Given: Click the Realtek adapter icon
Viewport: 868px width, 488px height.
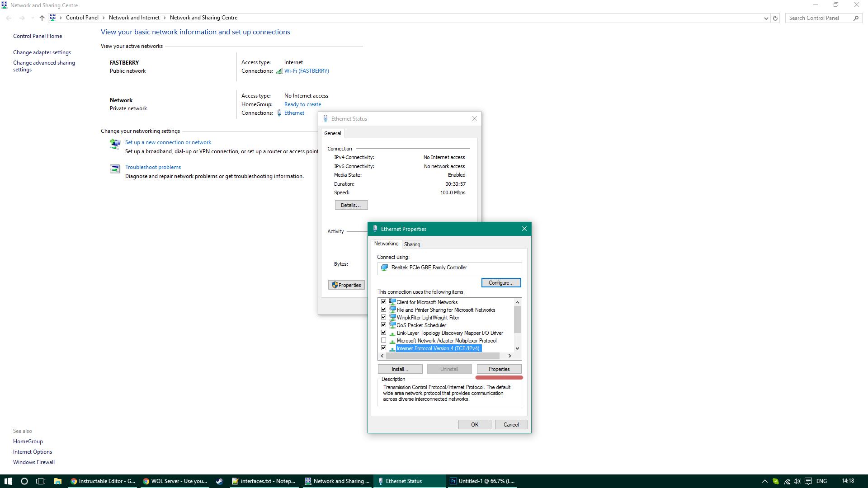Looking at the screenshot, I should click(384, 267).
